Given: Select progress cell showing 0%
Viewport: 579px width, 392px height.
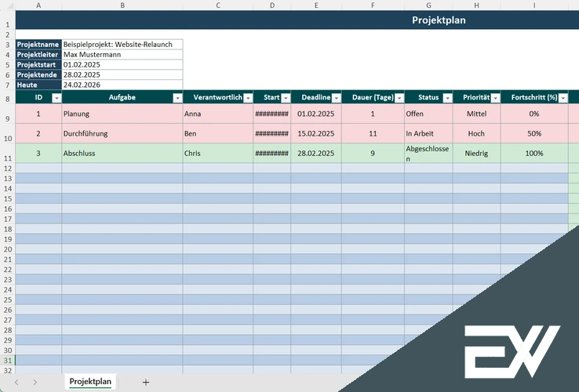Looking at the screenshot, I should click(x=534, y=114).
